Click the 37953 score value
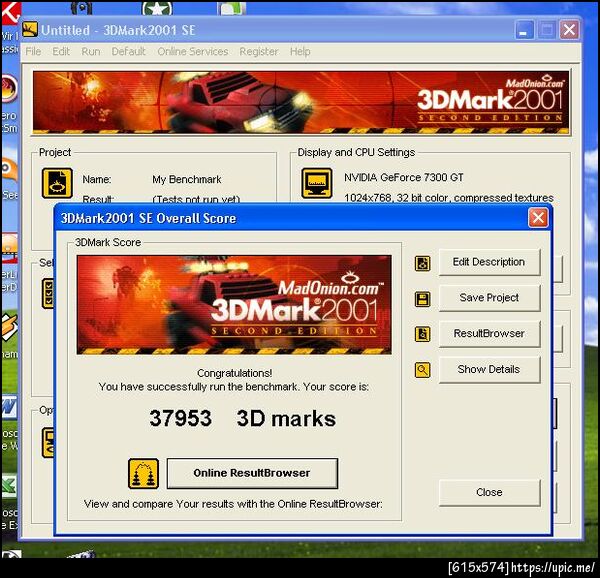Image resolution: width=600 pixels, height=578 pixels. point(181,418)
